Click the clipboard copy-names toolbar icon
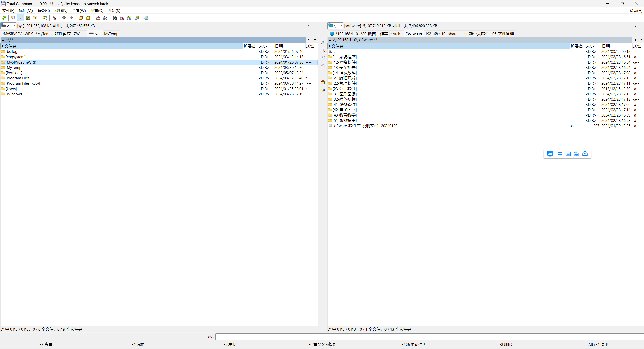Screen dimensions: 644x349 [x=137, y=18]
